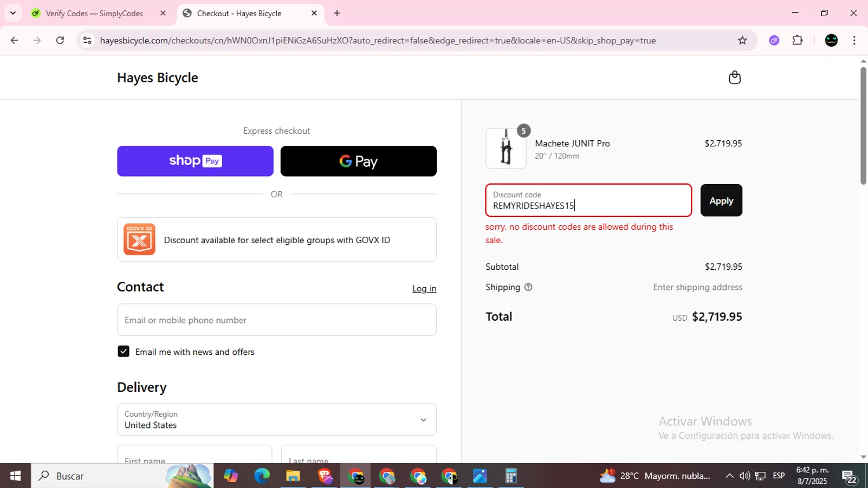868x488 pixels.
Task: Switch the ESP keyboard language indicator
Action: pos(779,476)
